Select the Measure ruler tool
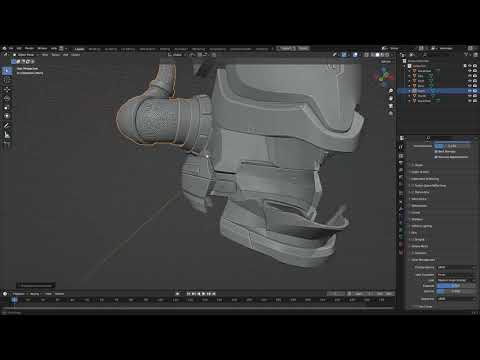Image resolution: width=480 pixels, height=360 pixels. pyautogui.click(x=7, y=135)
